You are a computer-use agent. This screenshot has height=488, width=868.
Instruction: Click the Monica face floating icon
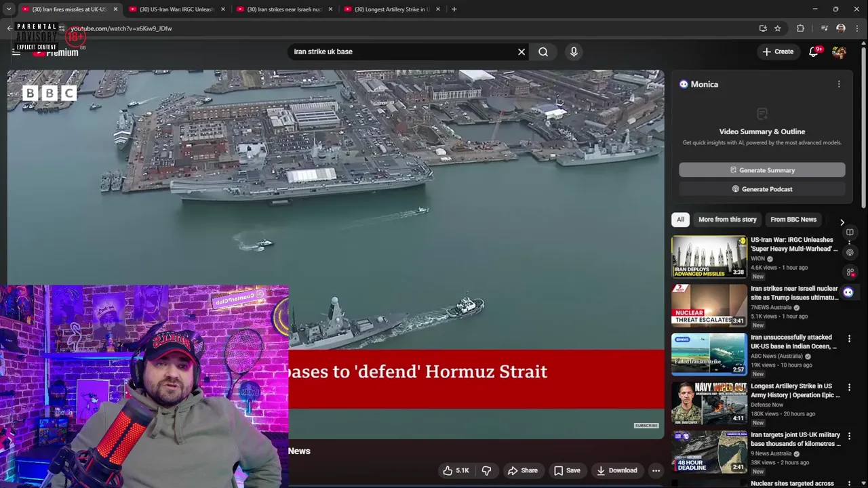pos(848,292)
